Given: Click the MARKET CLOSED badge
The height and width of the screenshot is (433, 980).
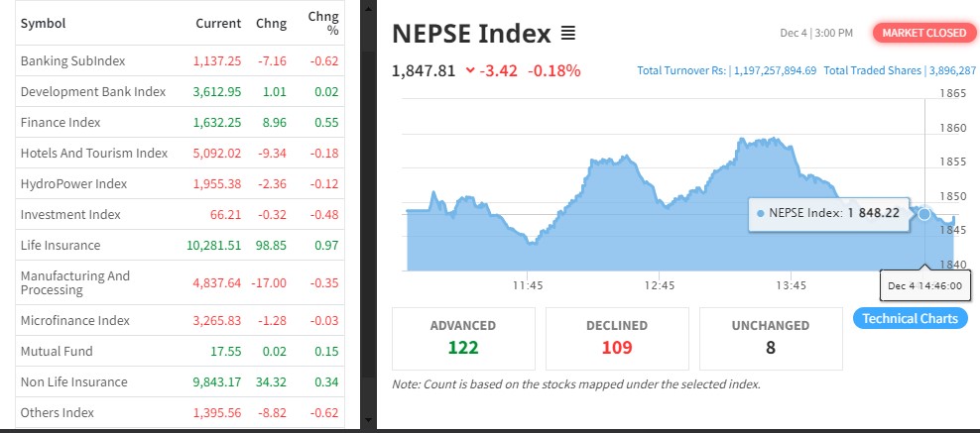Looking at the screenshot, I should click(x=923, y=33).
